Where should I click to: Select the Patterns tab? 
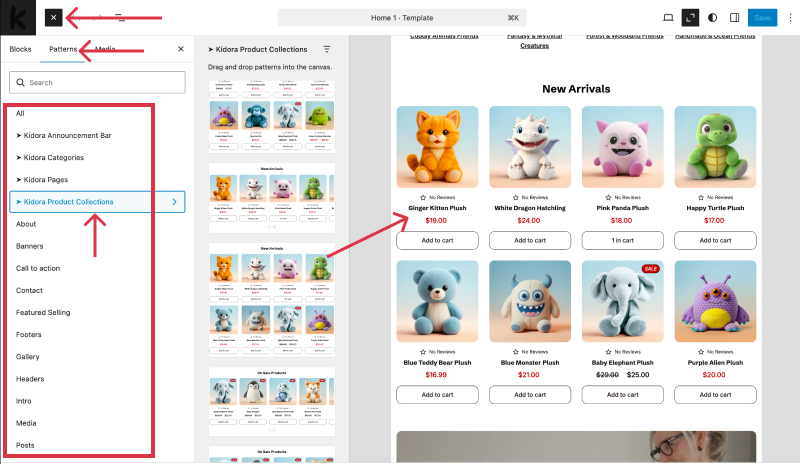coord(63,49)
